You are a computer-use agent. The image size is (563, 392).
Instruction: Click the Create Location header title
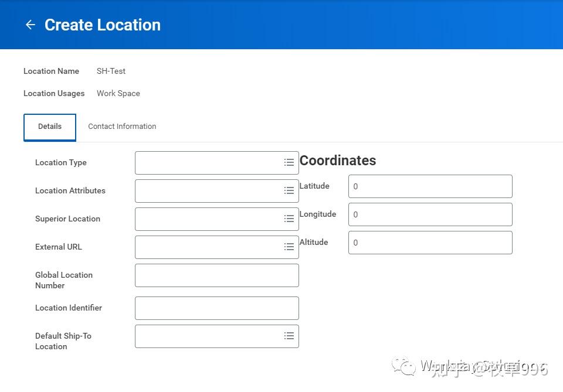tap(101, 25)
